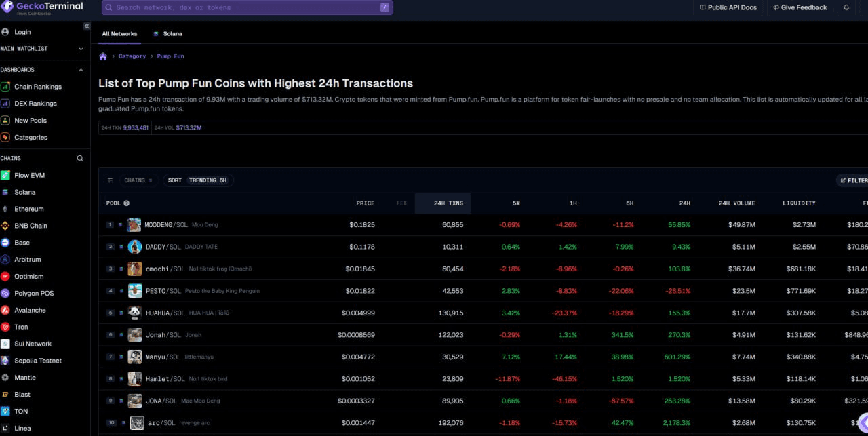The height and width of the screenshot is (436, 868).
Task: Open the arc/SOL pool row
Action: (483, 423)
